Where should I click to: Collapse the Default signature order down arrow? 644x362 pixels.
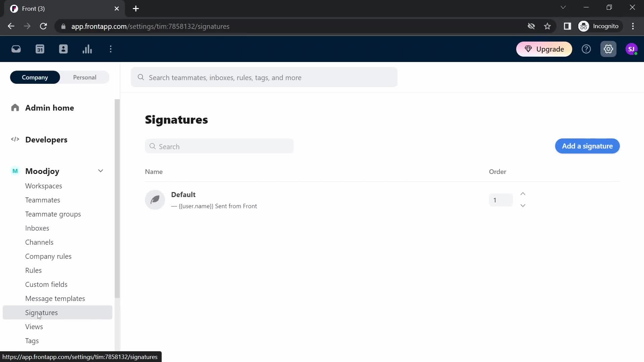click(x=523, y=205)
